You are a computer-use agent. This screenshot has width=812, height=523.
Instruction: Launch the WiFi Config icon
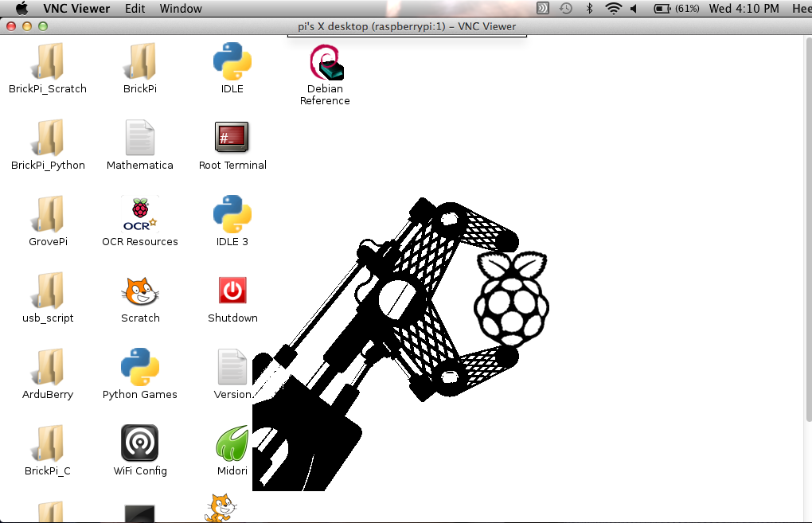point(140,443)
